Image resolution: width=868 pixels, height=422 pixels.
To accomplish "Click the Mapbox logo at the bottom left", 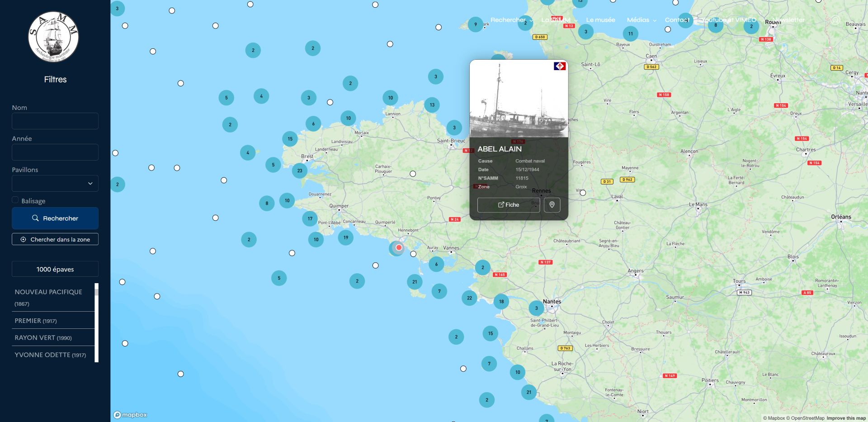I will click(x=130, y=415).
